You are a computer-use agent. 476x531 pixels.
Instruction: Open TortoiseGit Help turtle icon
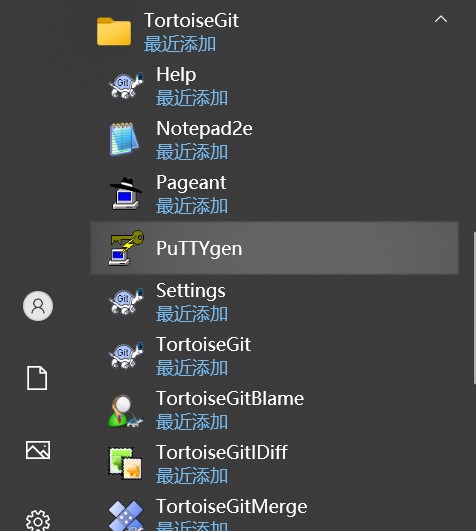pos(125,85)
